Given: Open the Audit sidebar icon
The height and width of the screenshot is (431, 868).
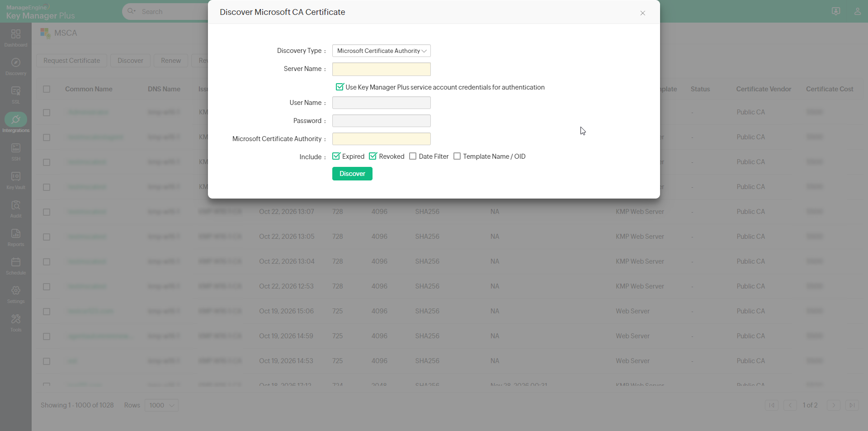Looking at the screenshot, I should tap(16, 208).
